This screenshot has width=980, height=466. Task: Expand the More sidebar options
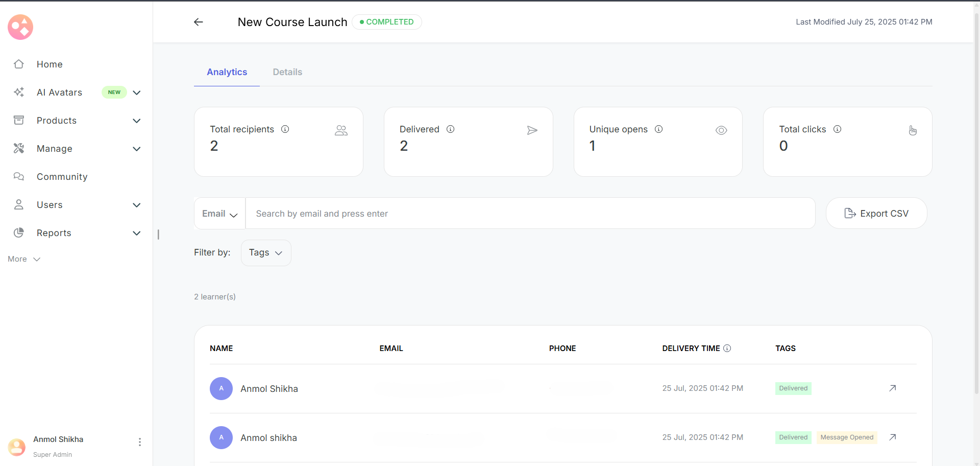[24, 259]
